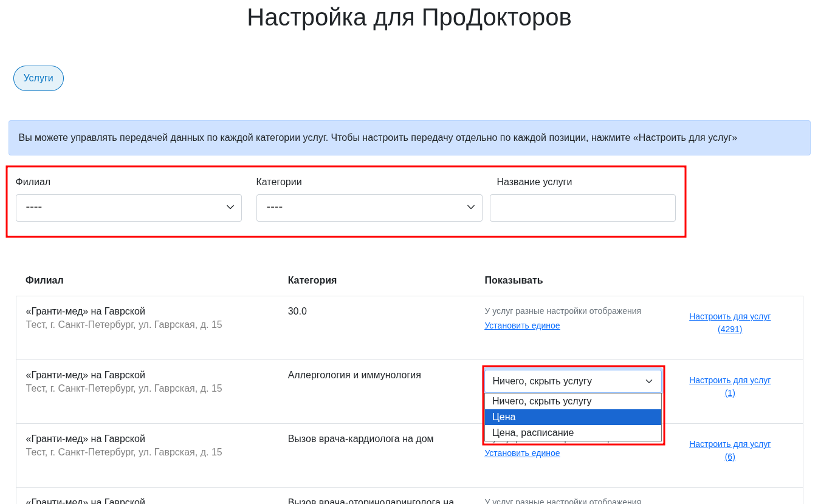818x504 pixels.
Task: Focus the Название услуги input field
Action: pyautogui.click(x=583, y=208)
